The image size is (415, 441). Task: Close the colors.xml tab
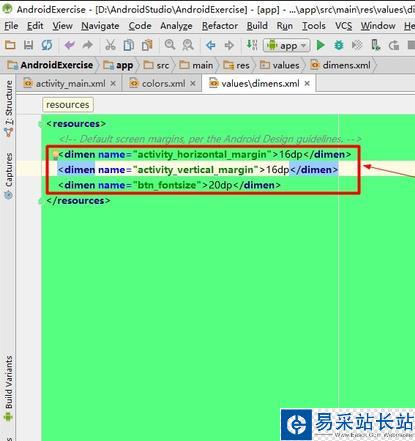point(193,83)
